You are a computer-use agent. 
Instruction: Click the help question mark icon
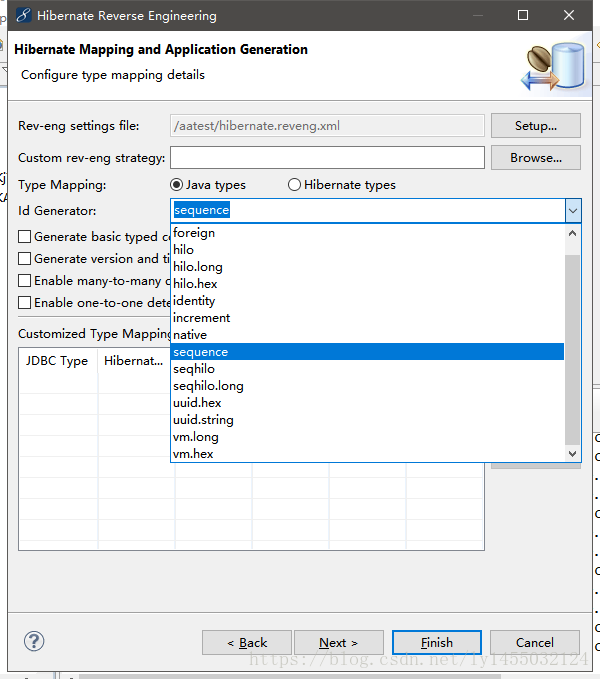[x=34, y=641]
